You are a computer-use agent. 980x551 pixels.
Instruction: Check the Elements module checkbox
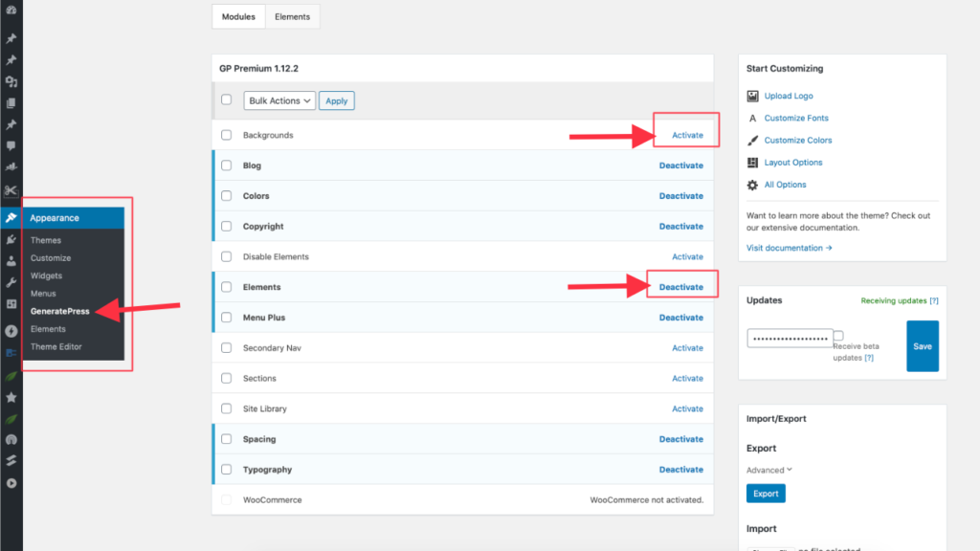[226, 287]
